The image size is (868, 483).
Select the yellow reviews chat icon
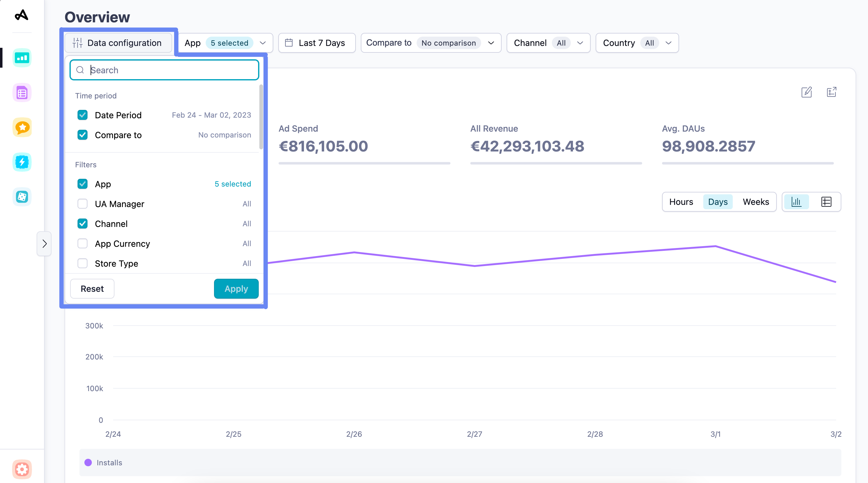point(22,127)
